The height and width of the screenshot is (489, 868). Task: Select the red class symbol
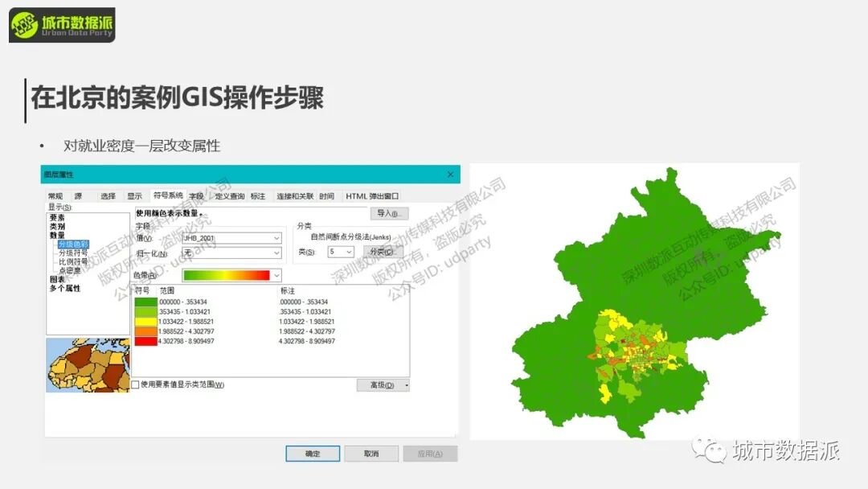coord(145,341)
